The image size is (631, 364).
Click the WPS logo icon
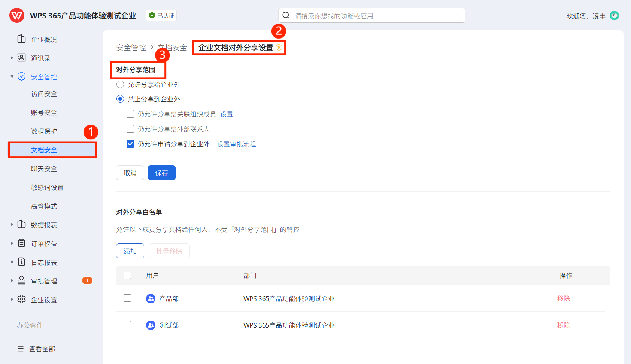tap(17, 16)
